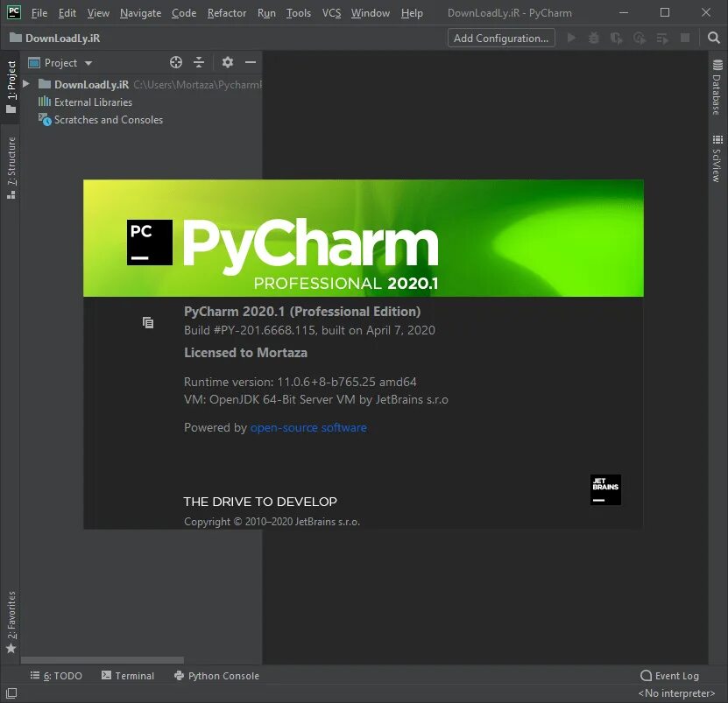Click the locate/scroll from source icon
The width and height of the screenshot is (728, 703).
click(x=176, y=62)
